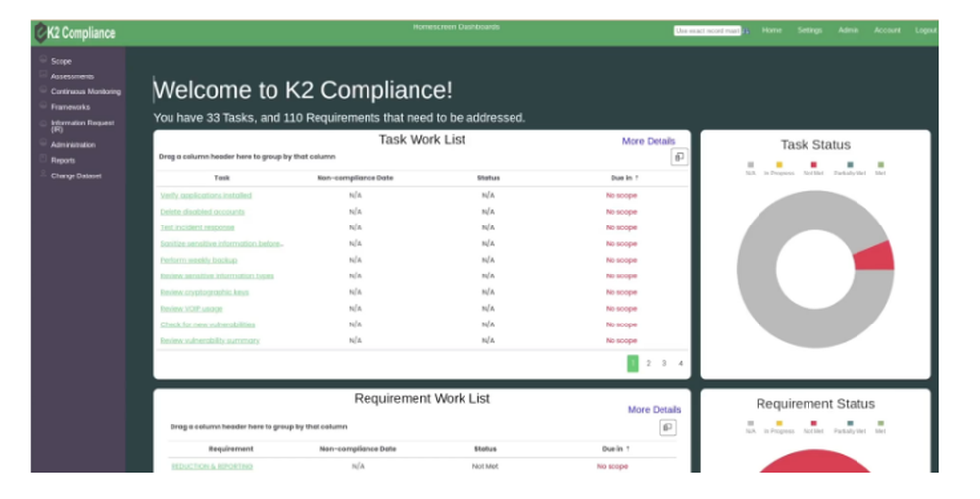This screenshot has width=980, height=499.
Task: Open Continuous Monitoring in the sidebar
Action: coord(85,91)
